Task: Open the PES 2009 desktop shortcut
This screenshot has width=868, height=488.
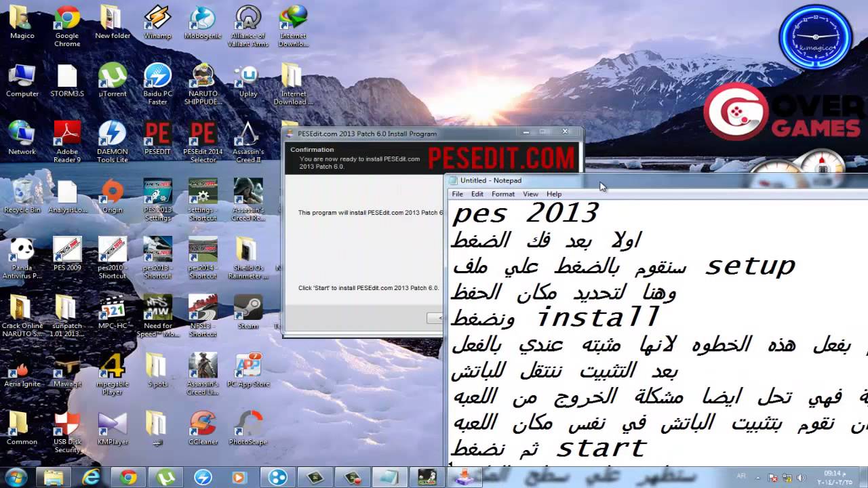Action: [67, 254]
